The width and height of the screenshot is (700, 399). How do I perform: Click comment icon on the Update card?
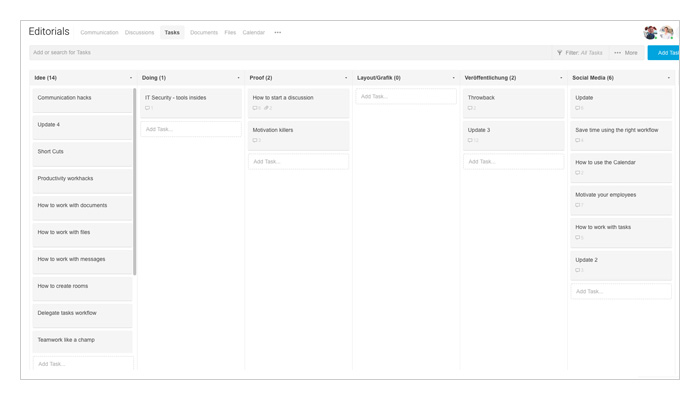[x=578, y=108]
